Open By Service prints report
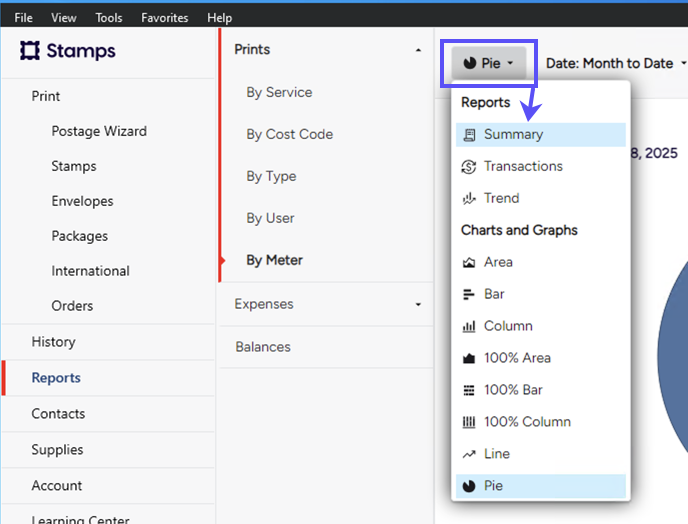Image resolution: width=688 pixels, height=524 pixels. 279,93
